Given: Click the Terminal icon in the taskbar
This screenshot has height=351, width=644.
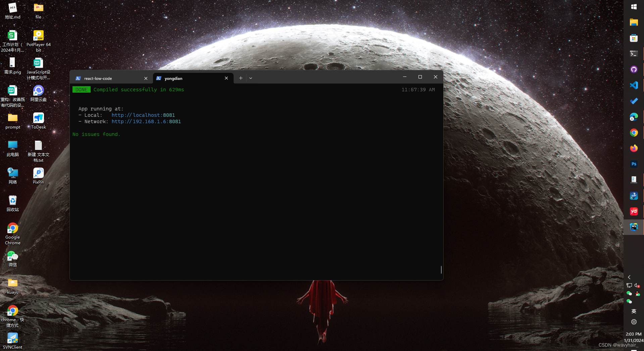Looking at the screenshot, I should coord(634,54).
